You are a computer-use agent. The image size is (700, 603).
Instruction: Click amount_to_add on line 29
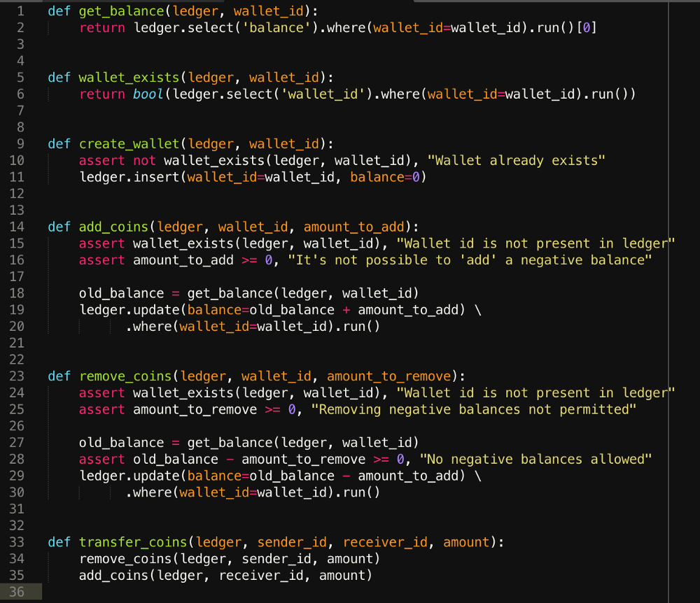click(x=409, y=476)
